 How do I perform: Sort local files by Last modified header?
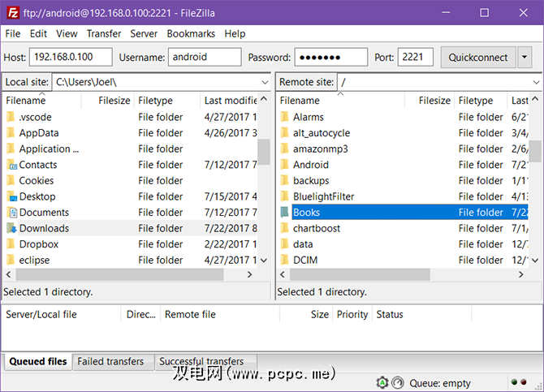(x=229, y=101)
